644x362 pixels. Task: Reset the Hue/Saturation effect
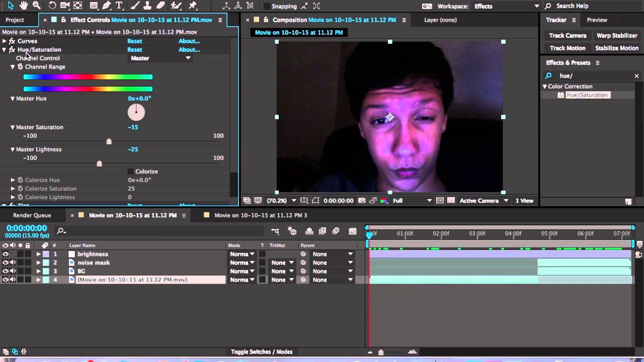[x=134, y=50]
